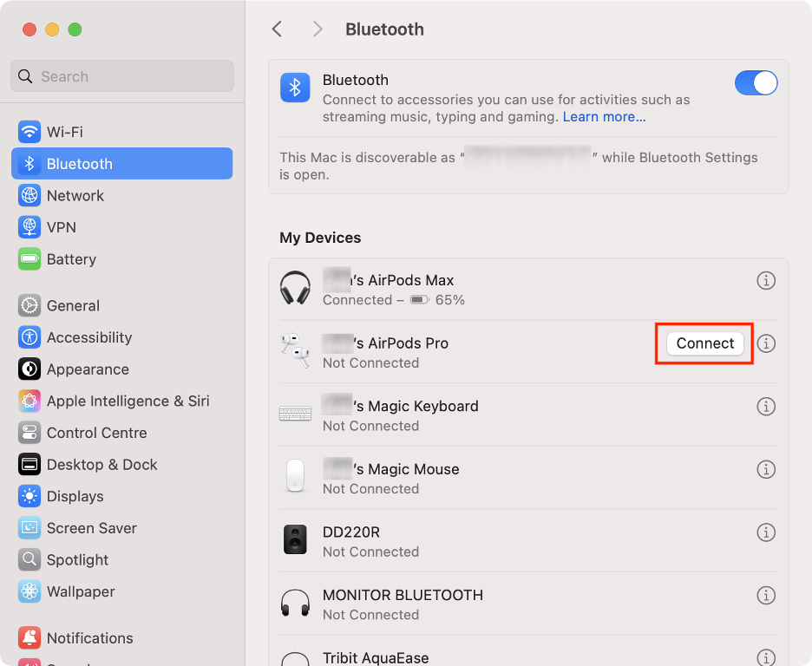
Task: Connect to the AirPods Pro
Action: tap(704, 343)
